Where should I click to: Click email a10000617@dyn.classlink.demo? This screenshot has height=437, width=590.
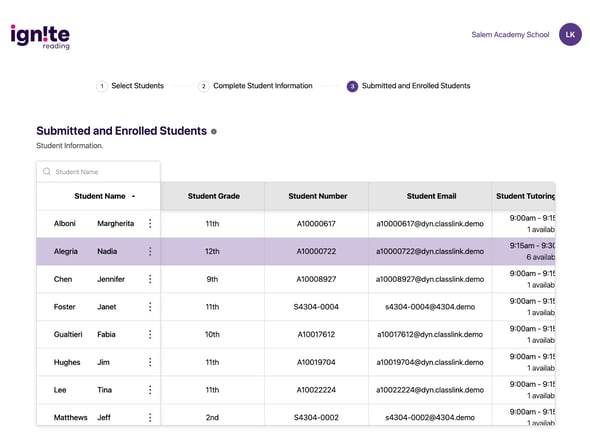click(x=430, y=224)
